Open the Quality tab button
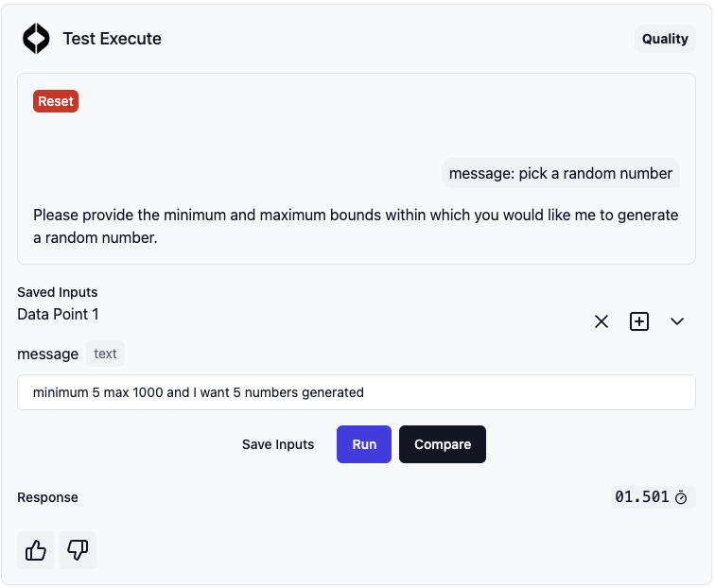Image resolution: width=715 pixels, height=588 pixels. (x=665, y=39)
